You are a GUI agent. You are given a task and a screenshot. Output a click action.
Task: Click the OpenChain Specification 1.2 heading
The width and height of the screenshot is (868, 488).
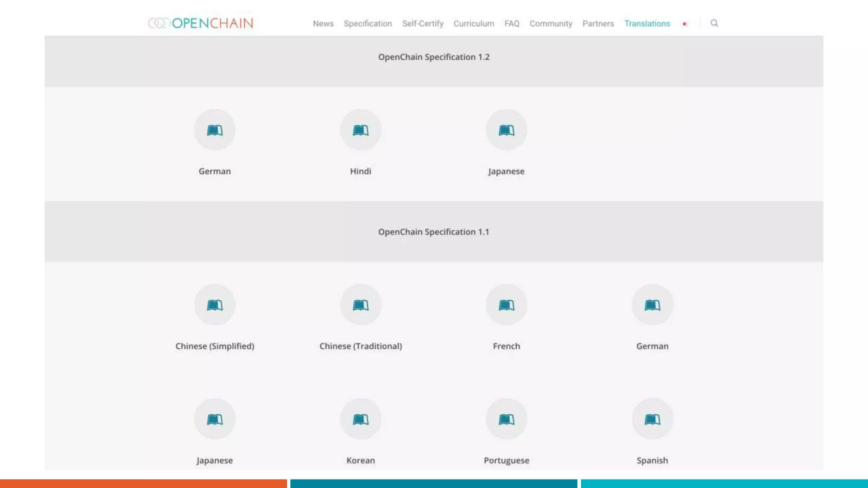click(x=434, y=57)
